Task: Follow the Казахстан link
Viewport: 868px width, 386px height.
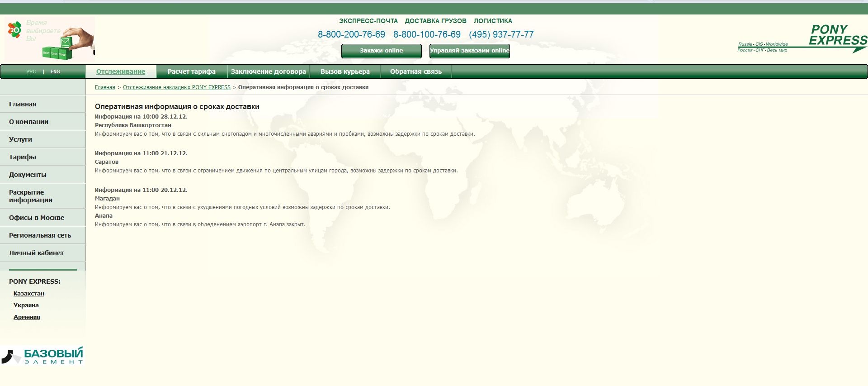Action: (x=29, y=294)
